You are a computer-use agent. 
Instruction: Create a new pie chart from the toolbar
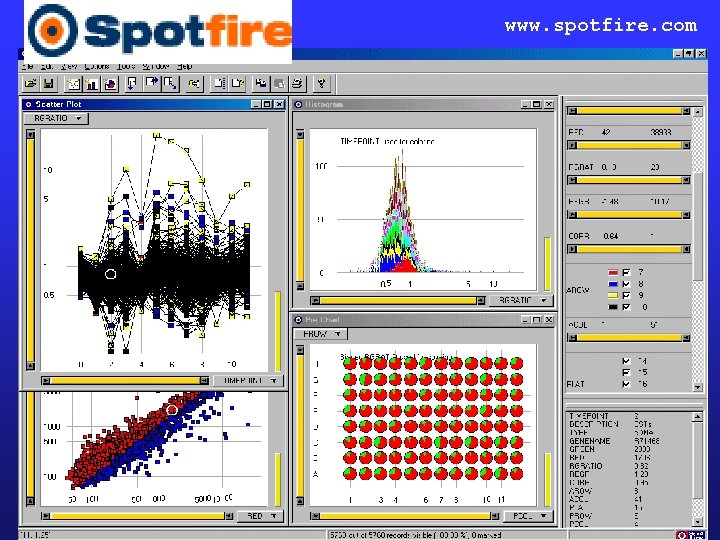click(110, 84)
